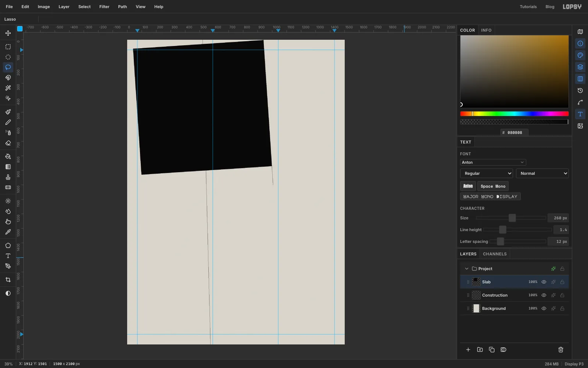Lock the Slab layer
The height and width of the screenshot is (368, 588).
point(562,282)
